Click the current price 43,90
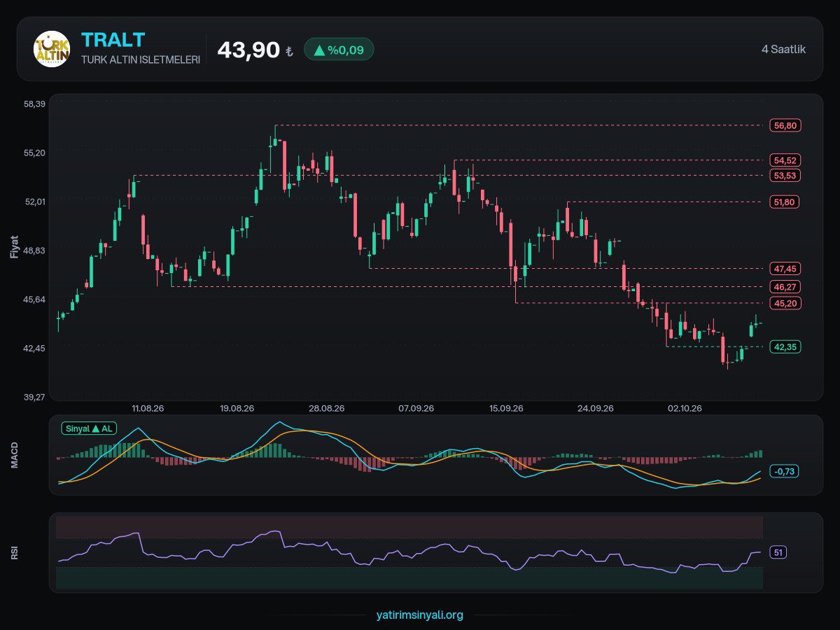Screen dimensions: 840x630 248,50
